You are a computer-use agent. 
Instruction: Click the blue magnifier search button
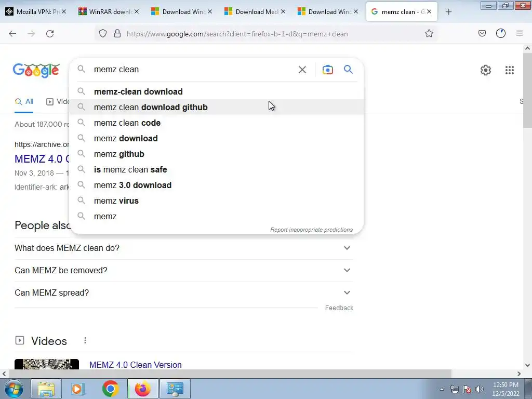tap(348, 70)
